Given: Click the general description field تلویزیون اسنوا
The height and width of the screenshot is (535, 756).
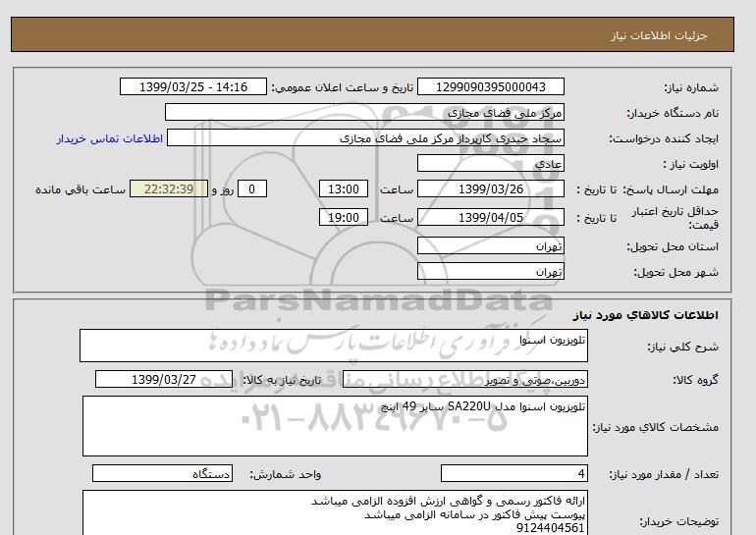Looking at the screenshot, I should tap(334, 346).
